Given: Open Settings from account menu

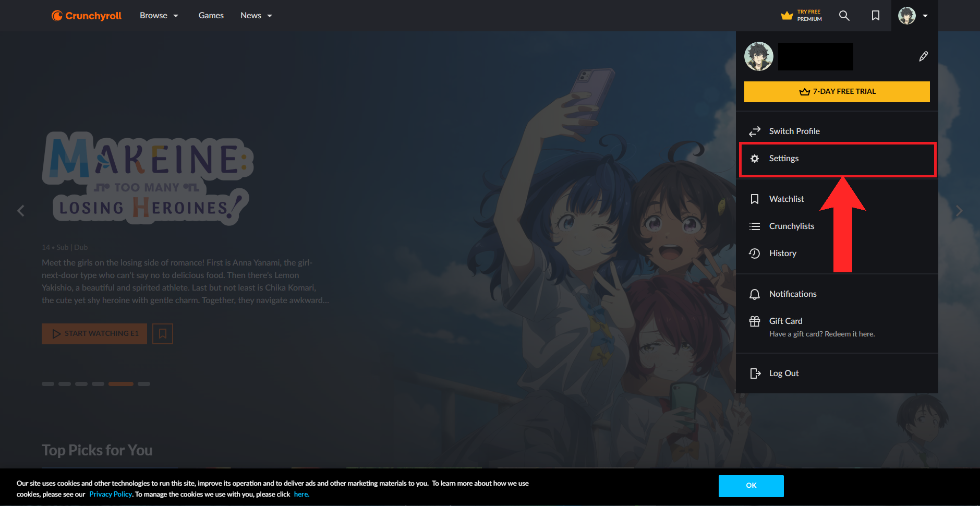Looking at the screenshot, I should (x=837, y=159).
